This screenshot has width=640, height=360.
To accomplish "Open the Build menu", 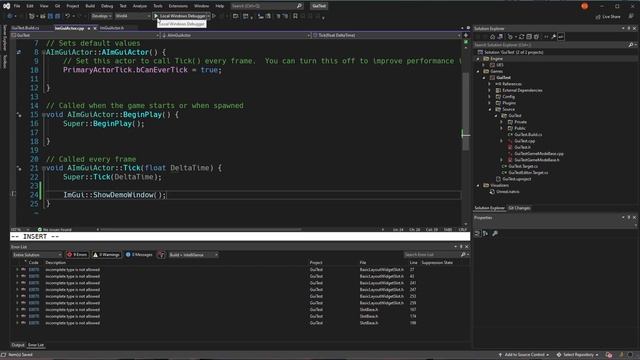I will click(90, 6).
